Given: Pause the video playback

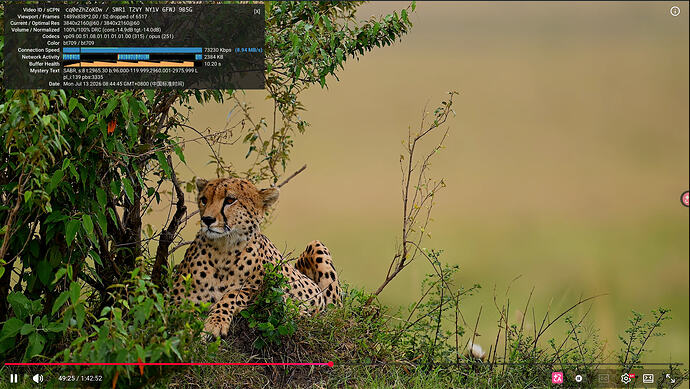Looking at the screenshot, I should (14, 378).
